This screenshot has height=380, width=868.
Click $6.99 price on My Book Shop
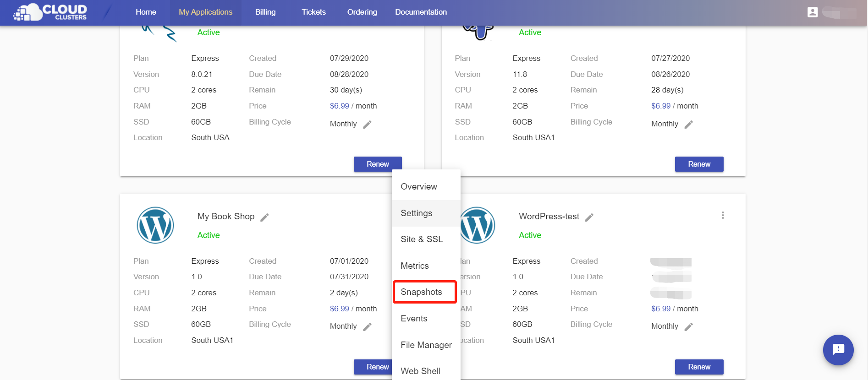click(x=340, y=309)
